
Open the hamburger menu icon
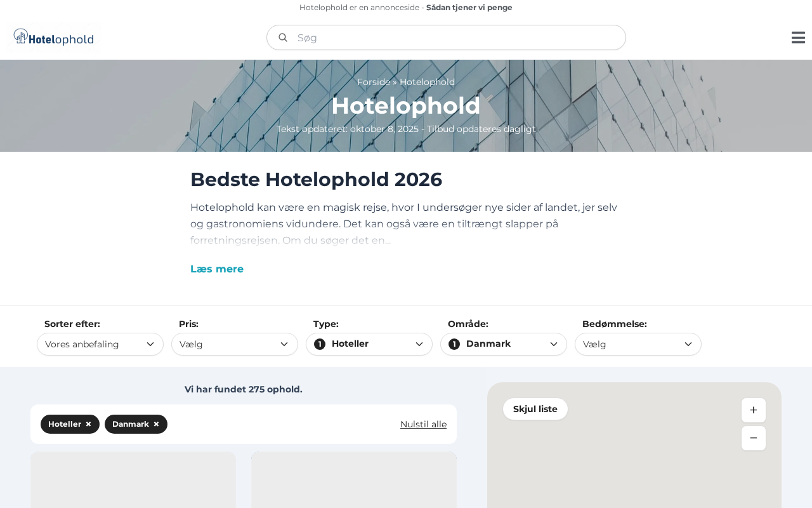(798, 37)
